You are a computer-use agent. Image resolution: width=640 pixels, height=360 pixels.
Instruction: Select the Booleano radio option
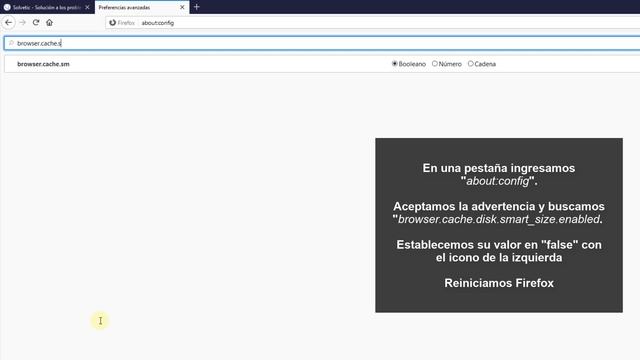pyautogui.click(x=394, y=64)
